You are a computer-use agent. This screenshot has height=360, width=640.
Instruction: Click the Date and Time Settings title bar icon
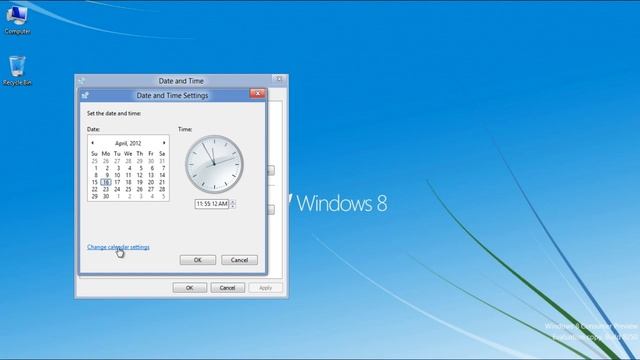[85, 95]
